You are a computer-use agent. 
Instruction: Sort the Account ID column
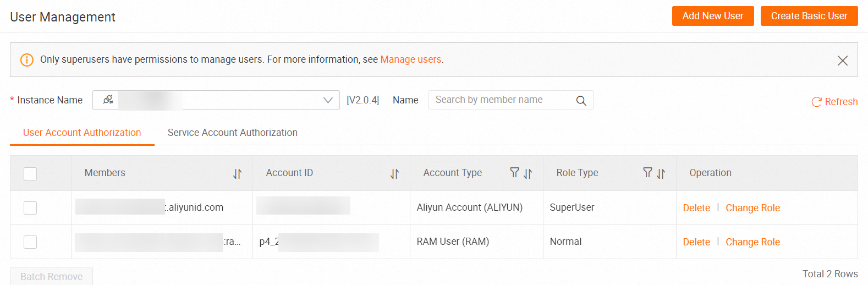[394, 174]
